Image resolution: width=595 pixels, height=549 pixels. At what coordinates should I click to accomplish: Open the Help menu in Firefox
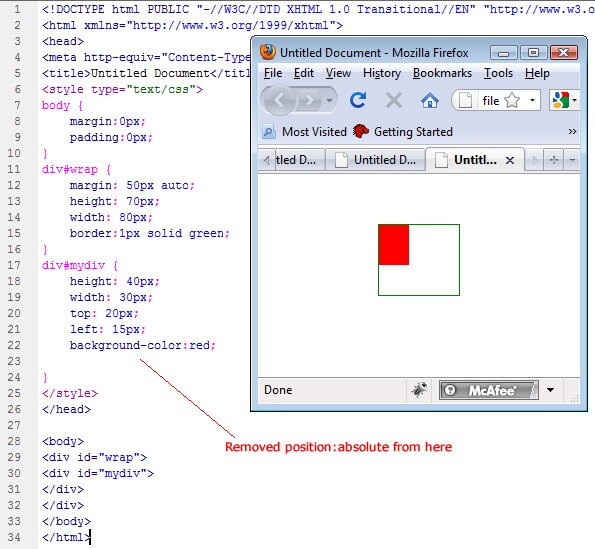tap(537, 73)
